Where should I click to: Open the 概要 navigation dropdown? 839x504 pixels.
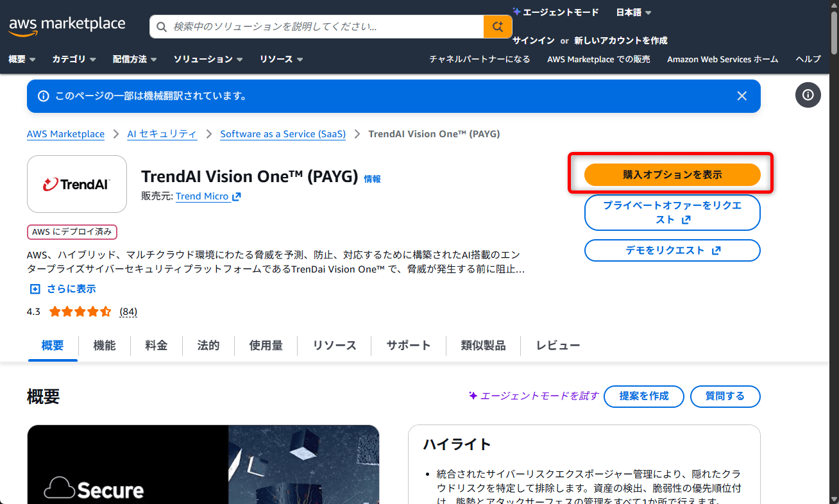[x=22, y=59]
